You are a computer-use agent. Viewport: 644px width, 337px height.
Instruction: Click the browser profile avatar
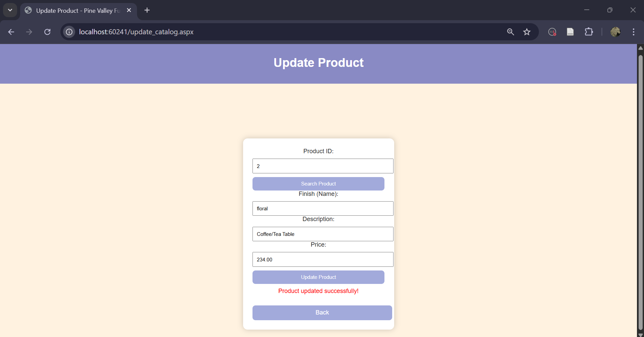pyautogui.click(x=616, y=32)
